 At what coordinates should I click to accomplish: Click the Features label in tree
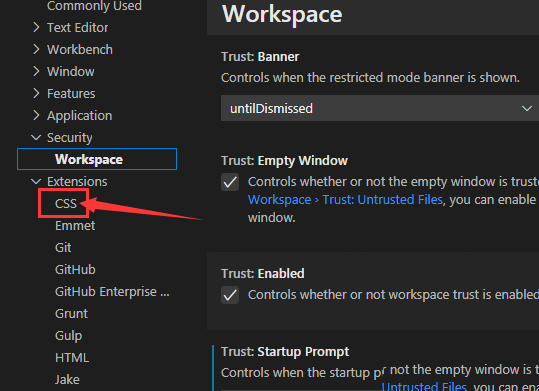(x=71, y=94)
